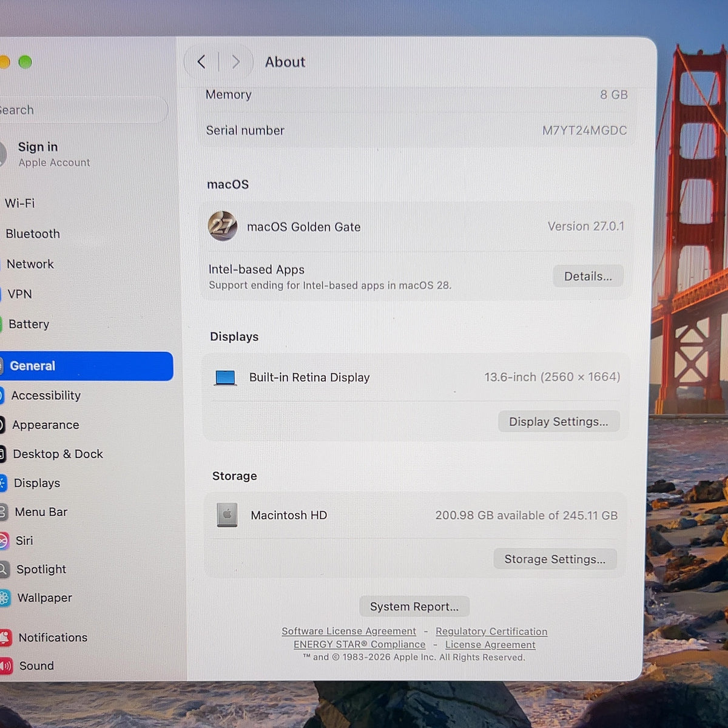This screenshot has height=728, width=728.
Task: Sign in to Apple Account
Action: tap(45, 153)
